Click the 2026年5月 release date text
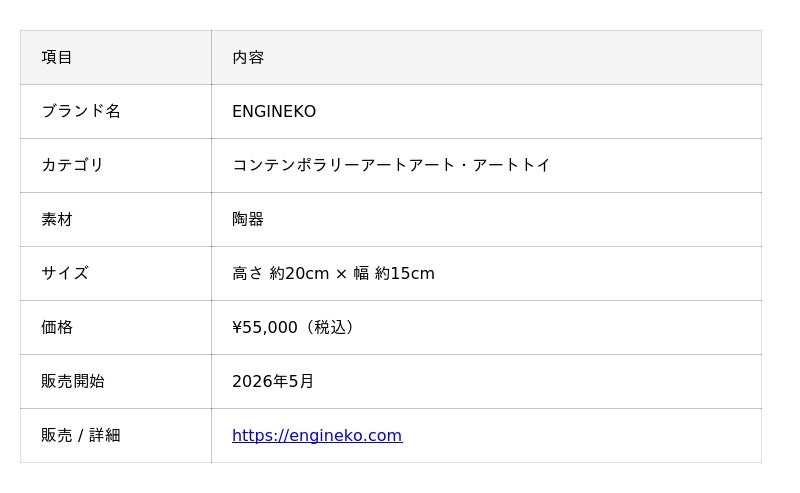Viewport: 800px width, 493px height. coord(273,381)
